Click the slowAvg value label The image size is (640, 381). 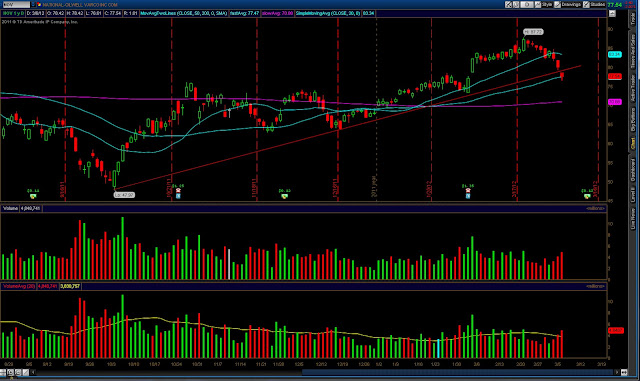(278, 13)
